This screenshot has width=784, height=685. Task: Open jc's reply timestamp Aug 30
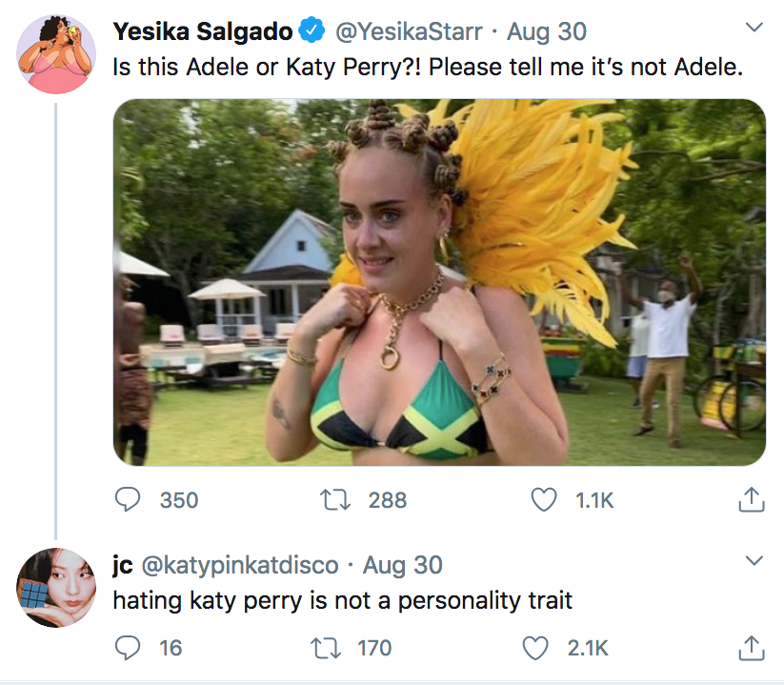403,565
